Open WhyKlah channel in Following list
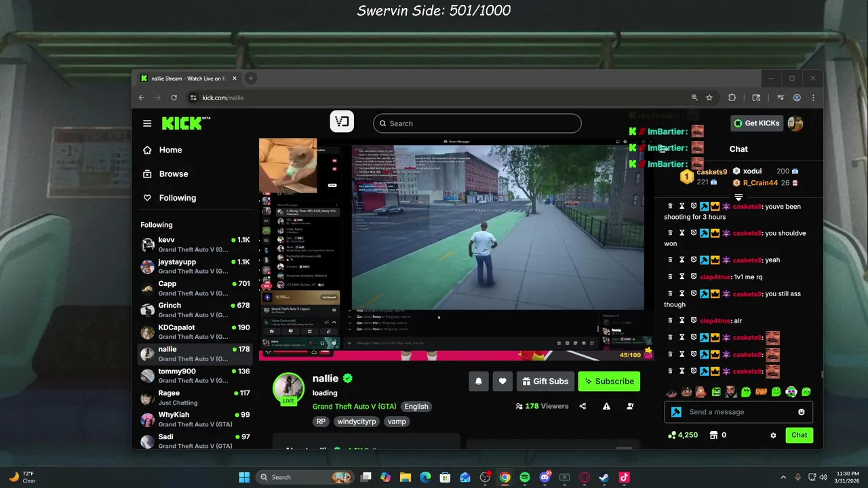Viewport: 868px width, 488px height. pyautogui.click(x=195, y=419)
